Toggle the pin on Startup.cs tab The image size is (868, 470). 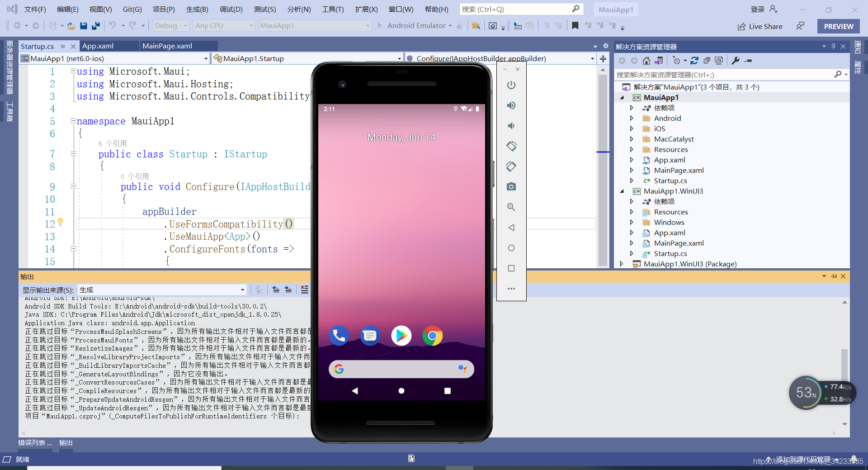tap(63, 46)
